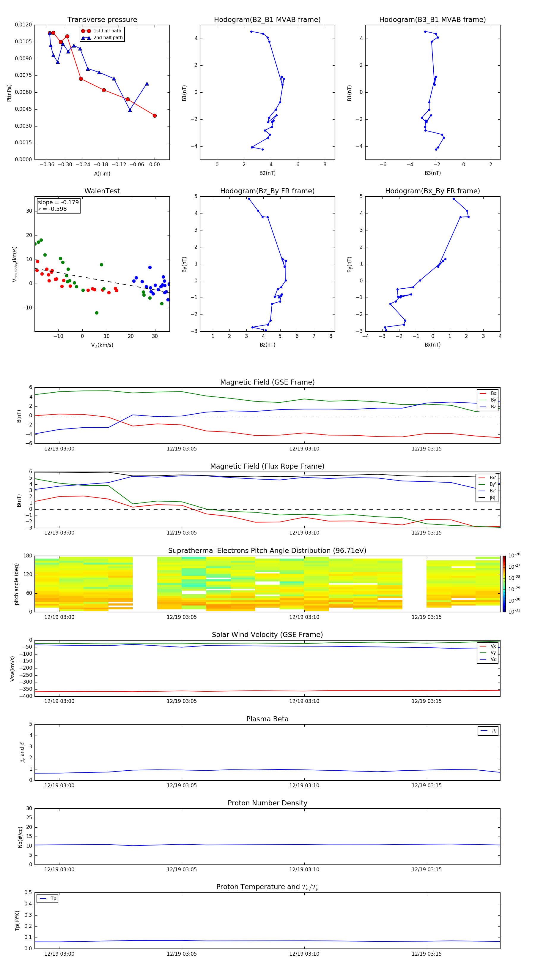This screenshot has width=535, height=980.
Task: Click the 'Hodogram(Bx_By FR frame)' title
Action: tap(432, 191)
